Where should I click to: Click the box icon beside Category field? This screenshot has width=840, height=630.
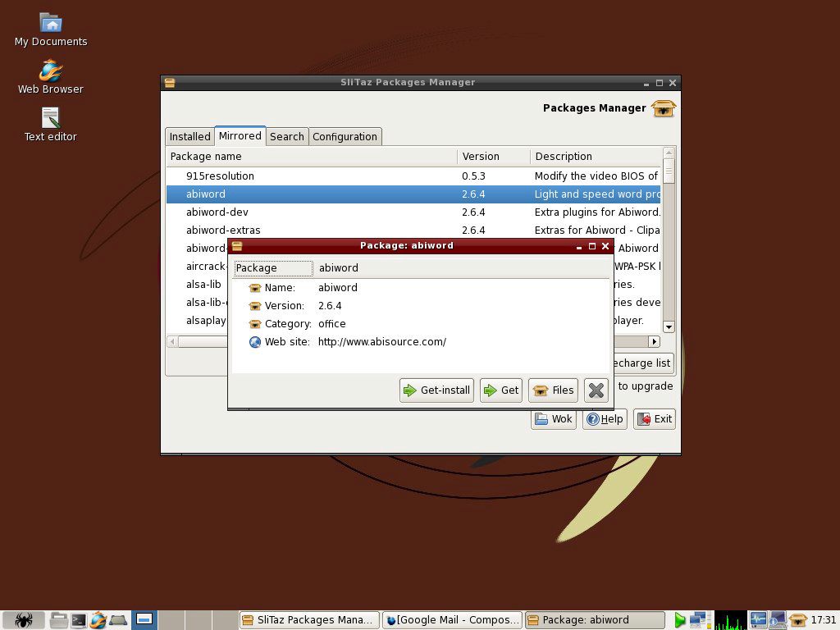pos(255,324)
